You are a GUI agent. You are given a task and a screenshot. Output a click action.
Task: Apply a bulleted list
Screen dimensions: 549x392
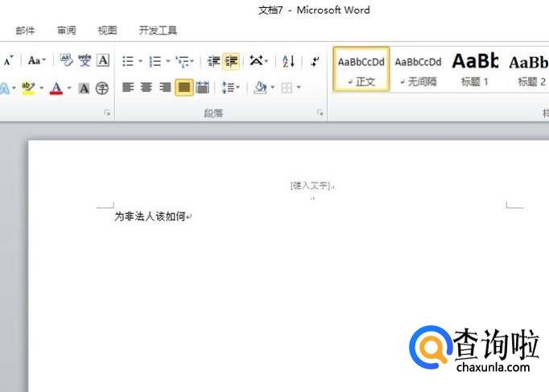tap(128, 61)
